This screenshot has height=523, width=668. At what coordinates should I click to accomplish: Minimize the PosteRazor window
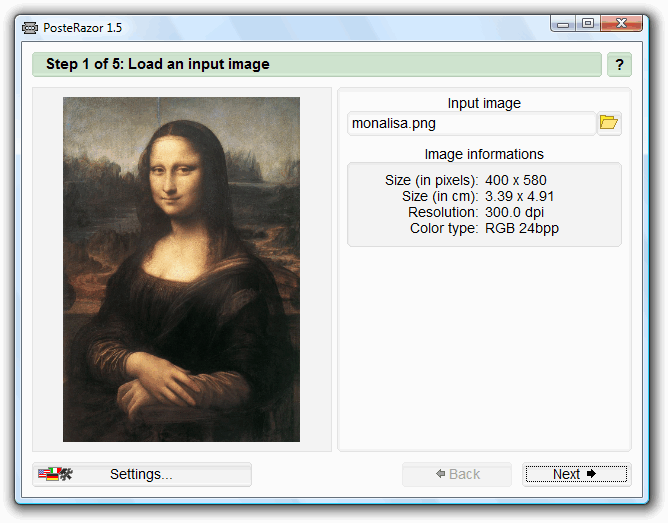pyautogui.click(x=564, y=23)
